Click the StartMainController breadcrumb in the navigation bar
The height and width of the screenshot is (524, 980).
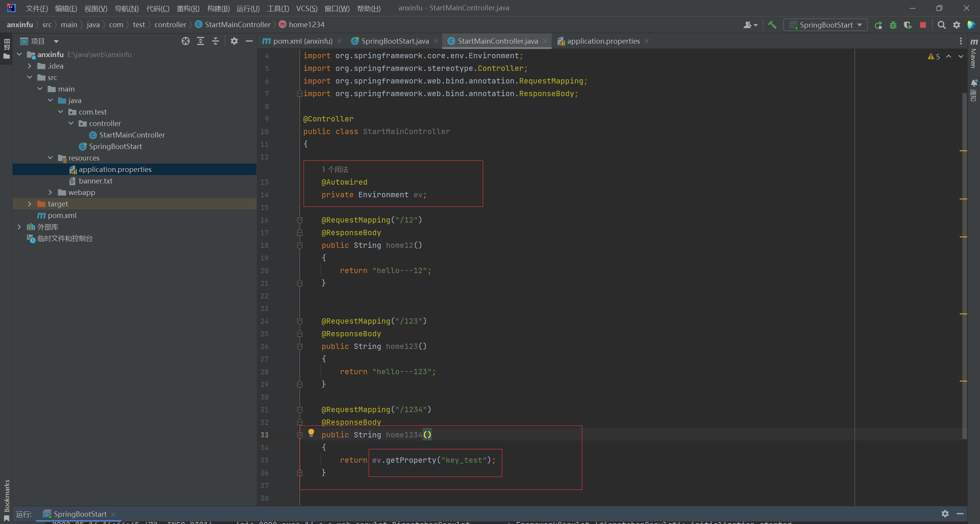237,25
